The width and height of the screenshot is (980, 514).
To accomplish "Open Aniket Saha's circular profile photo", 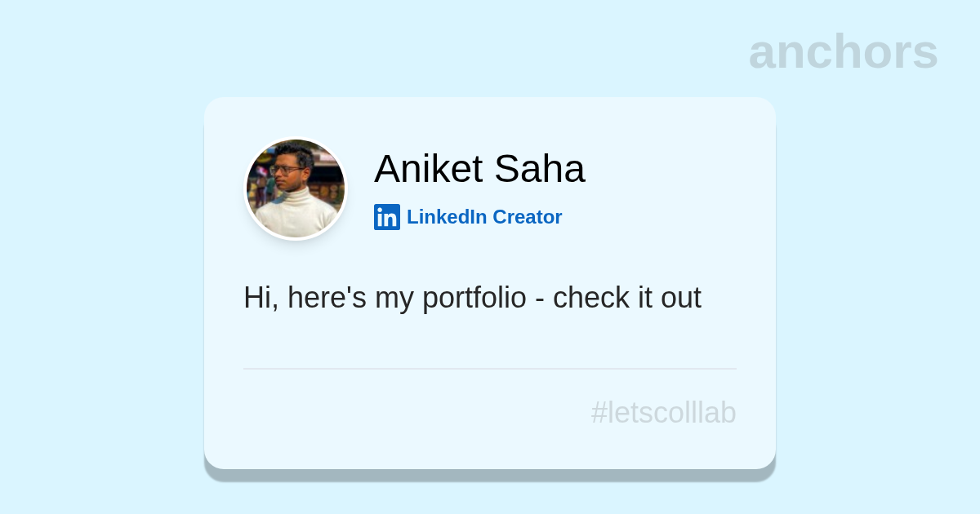I will click(x=296, y=188).
